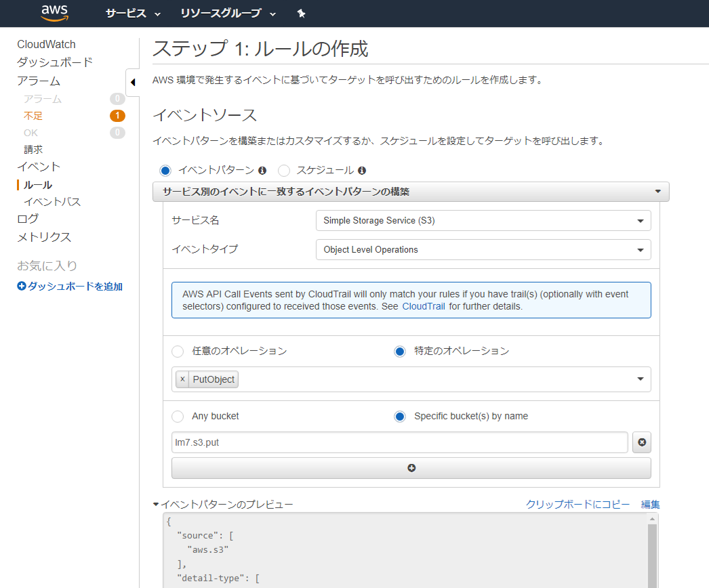Open 請求 in the sidebar
The width and height of the screenshot is (709, 588).
33,150
